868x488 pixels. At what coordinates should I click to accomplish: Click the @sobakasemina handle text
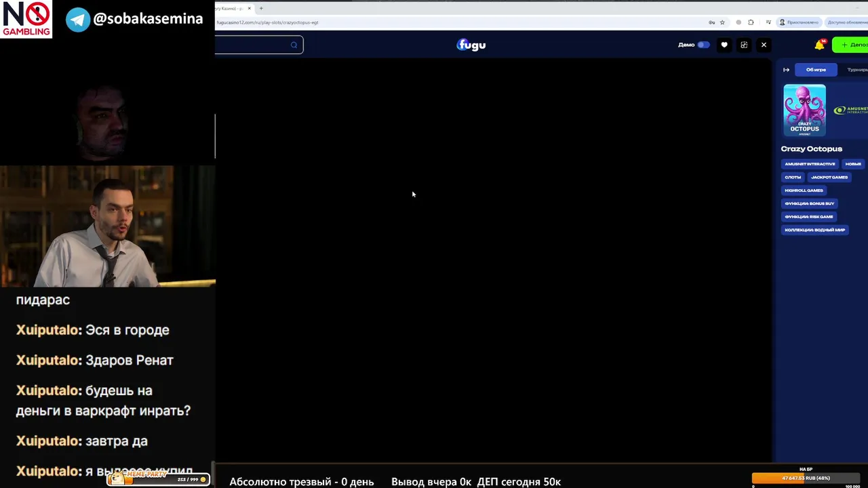pos(148,19)
